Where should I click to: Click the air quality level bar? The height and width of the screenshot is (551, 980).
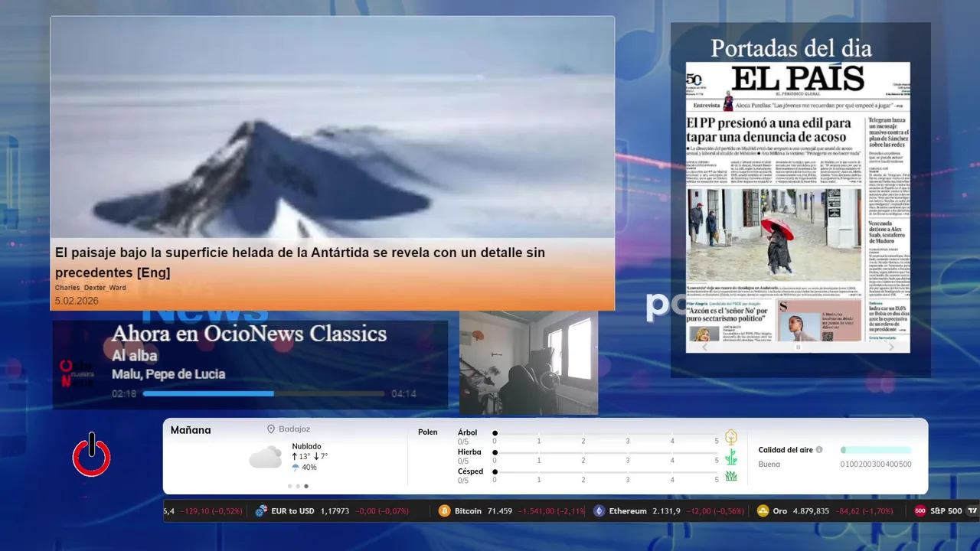(x=876, y=450)
